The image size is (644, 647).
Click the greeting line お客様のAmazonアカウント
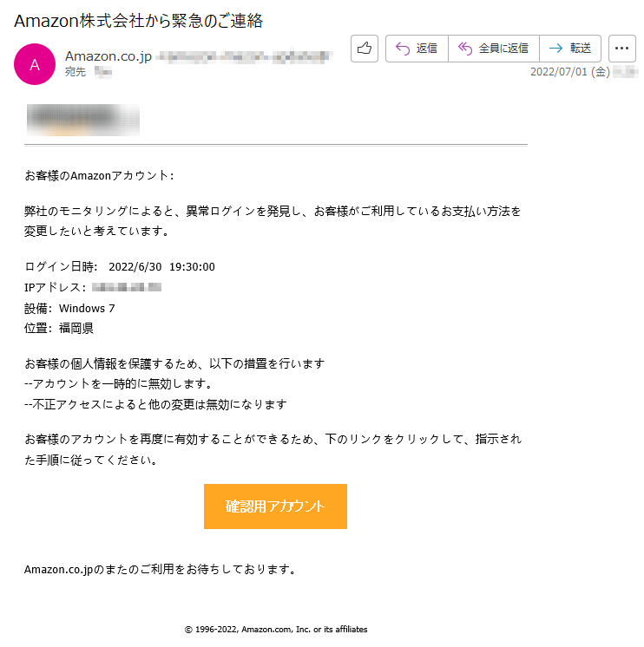click(99, 176)
